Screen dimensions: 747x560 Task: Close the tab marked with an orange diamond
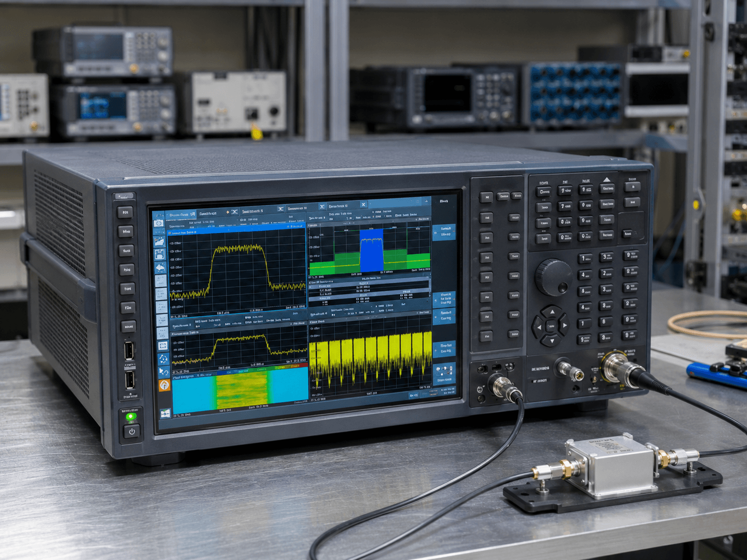235,212
